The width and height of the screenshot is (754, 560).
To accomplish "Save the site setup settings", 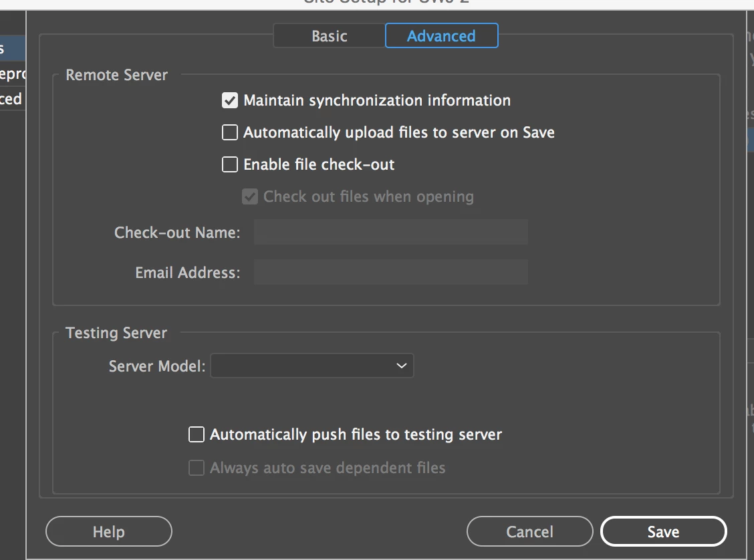I will [x=663, y=531].
